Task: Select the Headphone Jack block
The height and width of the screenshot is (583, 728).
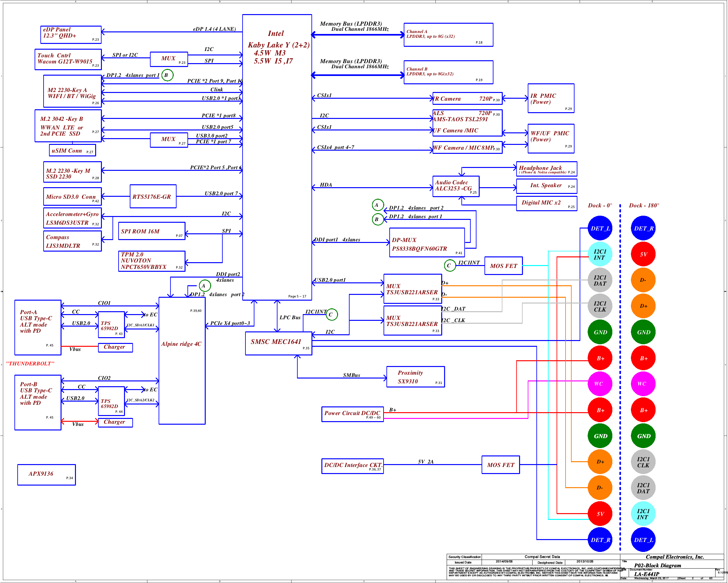Action: click(547, 169)
